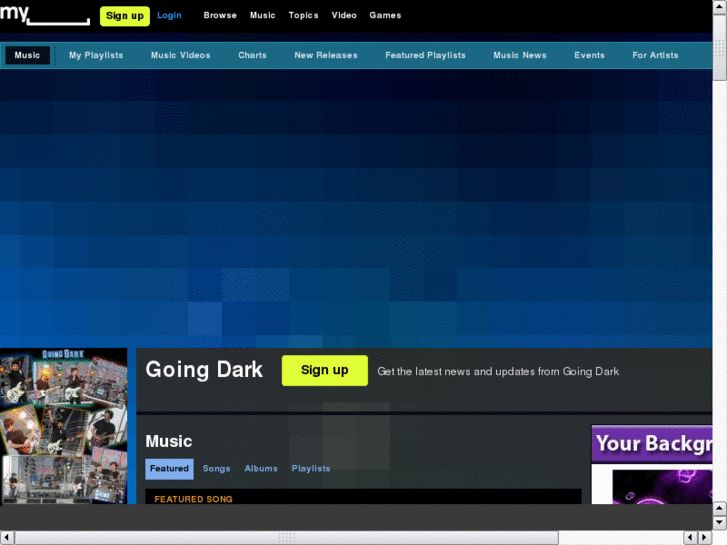The width and height of the screenshot is (727, 545).
Task: Click the Going Dark band photo collage
Action: tap(64, 426)
